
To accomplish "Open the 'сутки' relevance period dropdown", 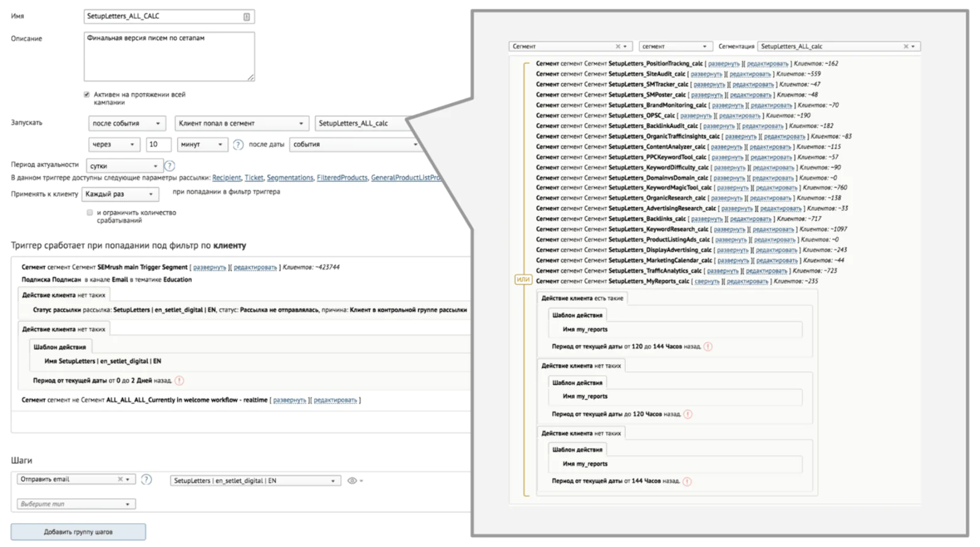I will pyautogui.click(x=124, y=166).
